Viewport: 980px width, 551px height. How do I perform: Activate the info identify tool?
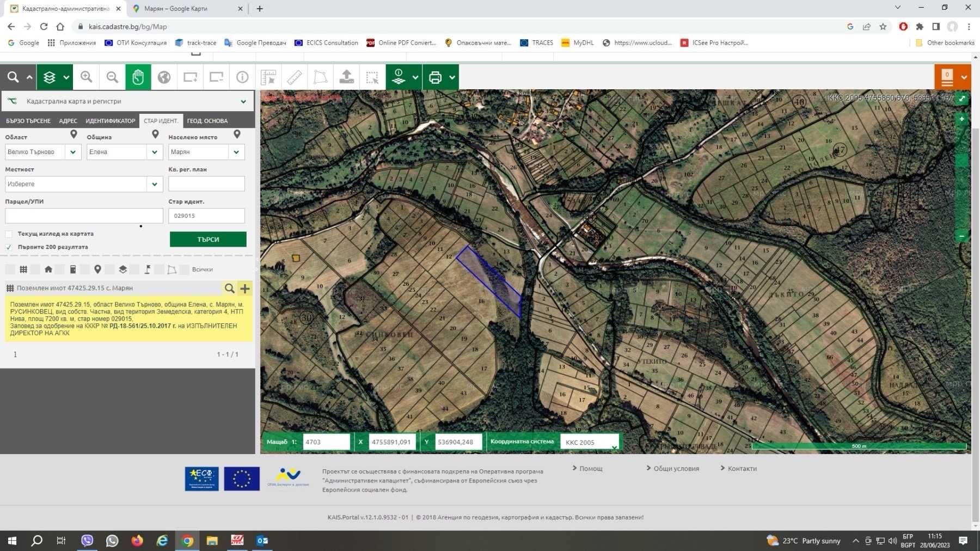click(242, 77)
